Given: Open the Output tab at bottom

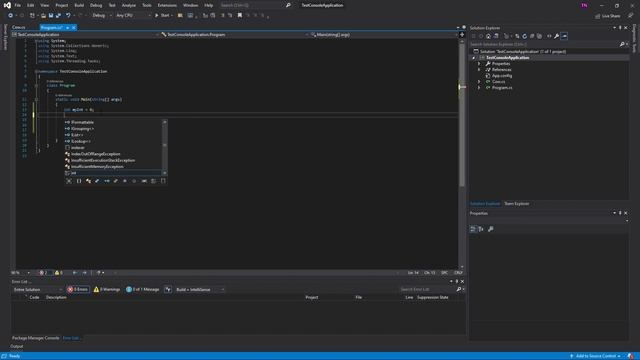Looking at the screenshot, I should point(17,347).
